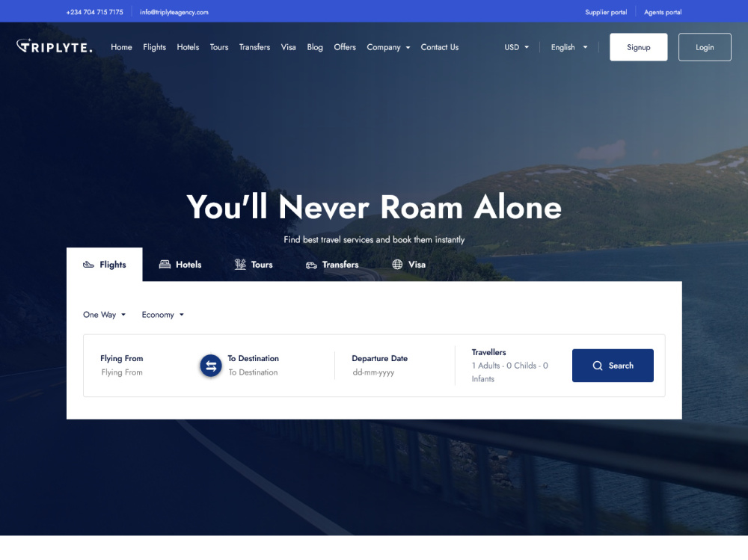Screen dimensions: 748x560
Task: Click the car icon on Transfers tab
Action: coord(311,265)
